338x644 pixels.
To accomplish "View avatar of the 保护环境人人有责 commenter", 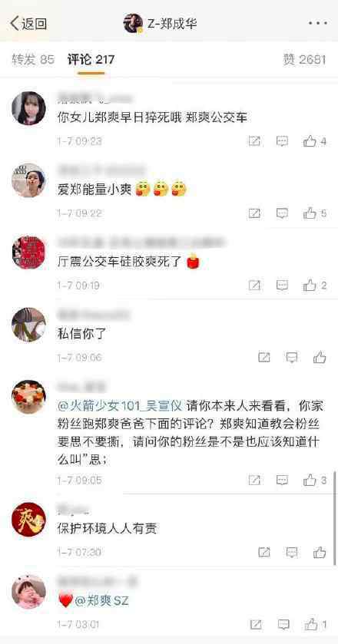I will 28,520.
